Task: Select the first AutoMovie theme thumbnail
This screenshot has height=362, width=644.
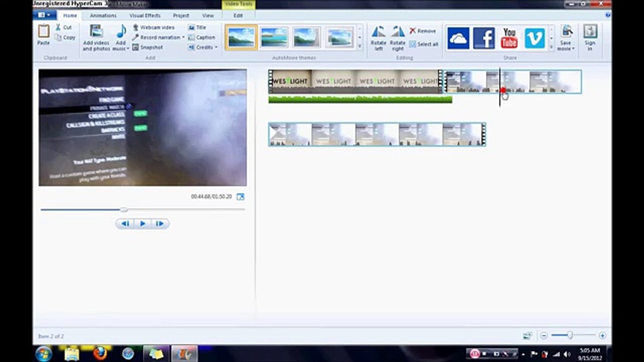Action: (241, 38)
